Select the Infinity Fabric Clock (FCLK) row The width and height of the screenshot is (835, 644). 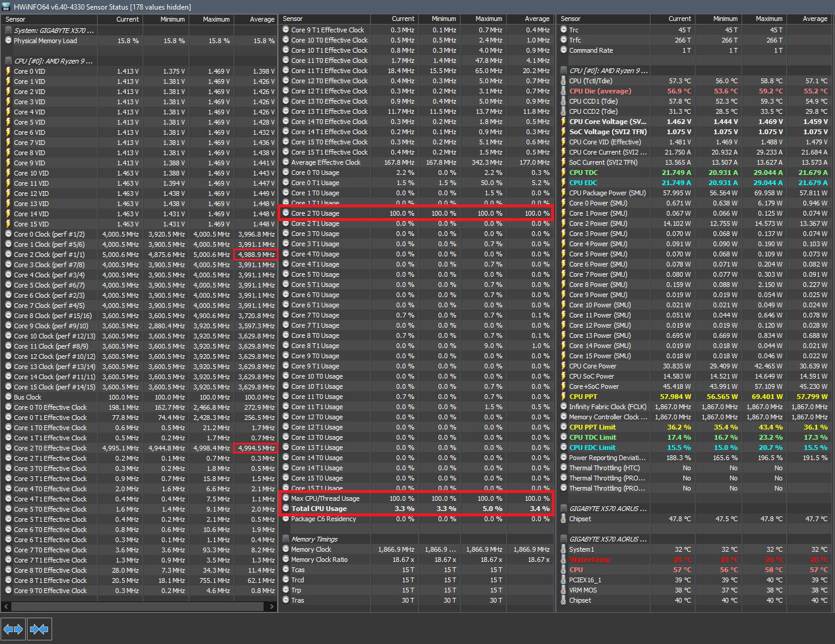695,407
